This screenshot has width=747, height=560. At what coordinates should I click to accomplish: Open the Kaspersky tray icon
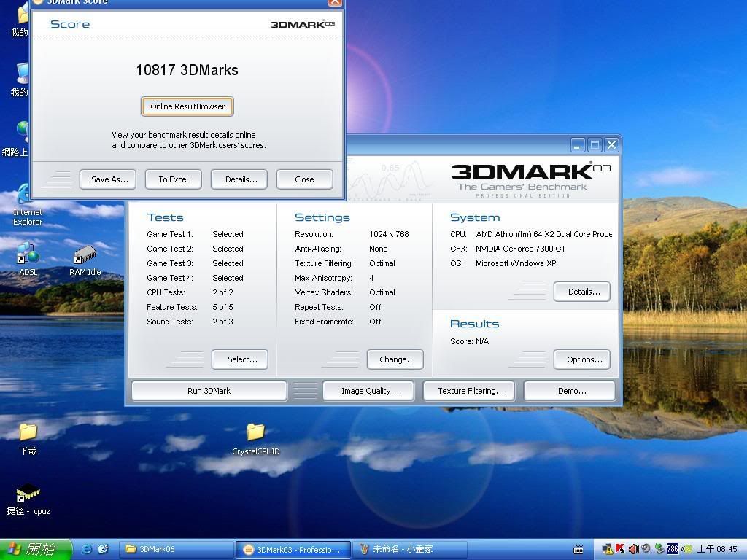click(620, 548)
